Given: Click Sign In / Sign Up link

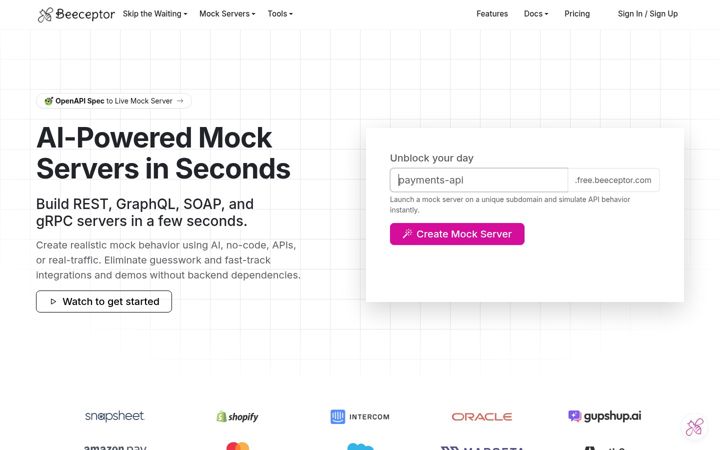Looking at the screenshot, I should (x=647, y=14).
